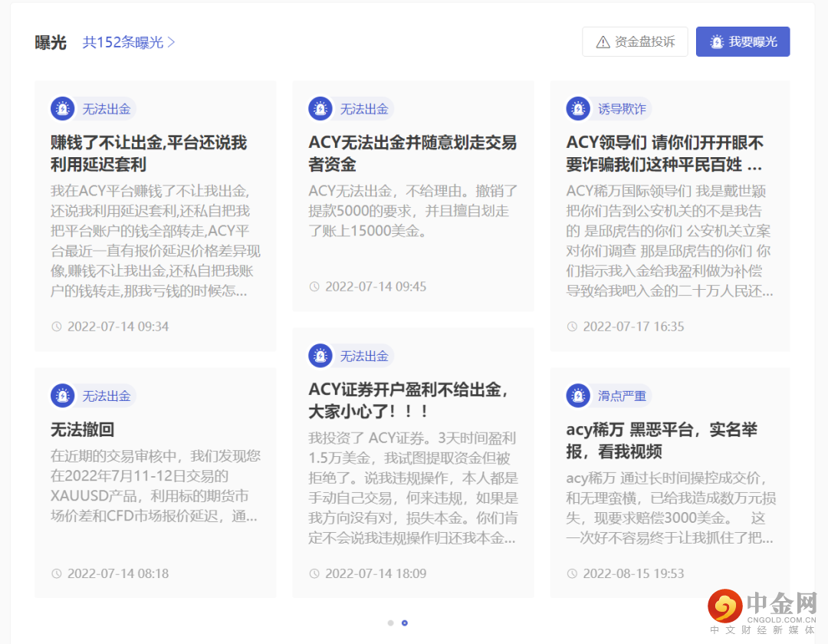
Task: Click siren icon beside 诱导欺诈 tag
Action: [578, 109]
